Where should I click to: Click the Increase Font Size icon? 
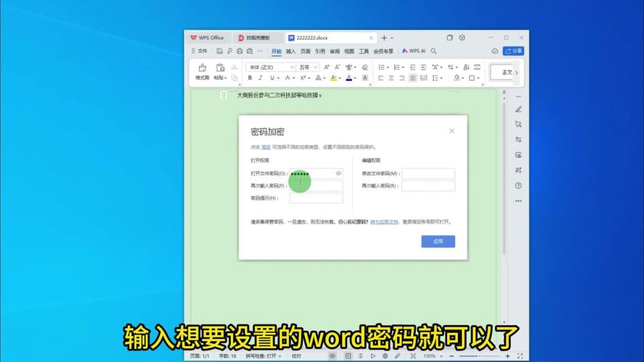[327, 67]
